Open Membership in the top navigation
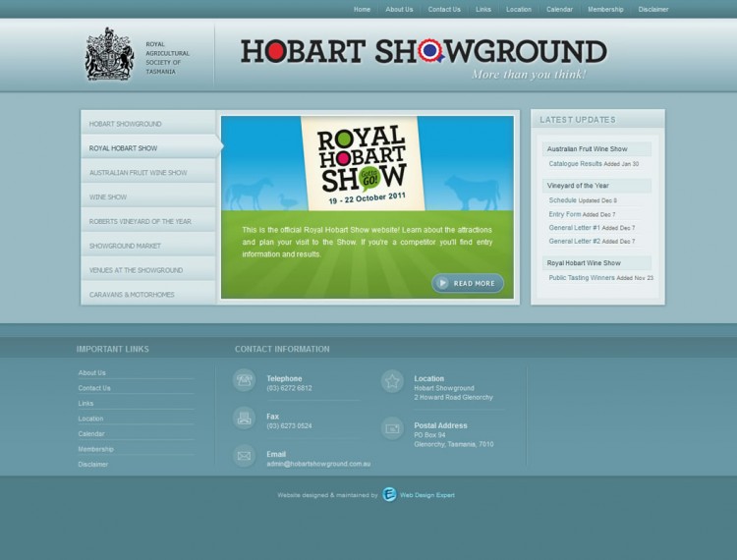 point(605,10)
